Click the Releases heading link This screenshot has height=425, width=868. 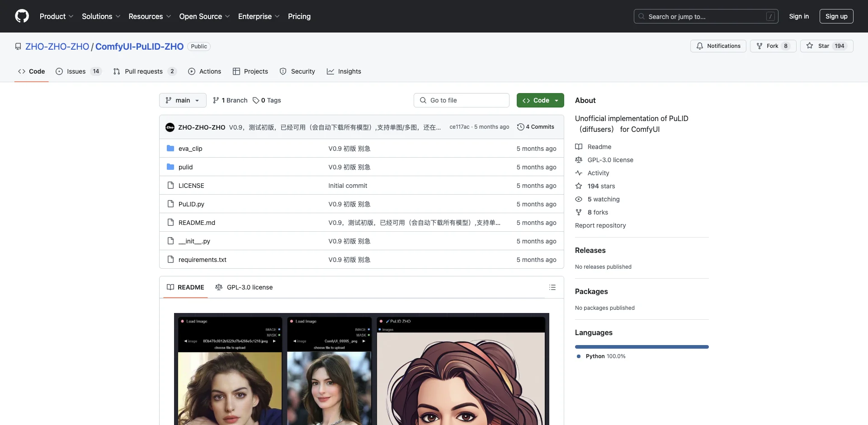coord(590,250)
